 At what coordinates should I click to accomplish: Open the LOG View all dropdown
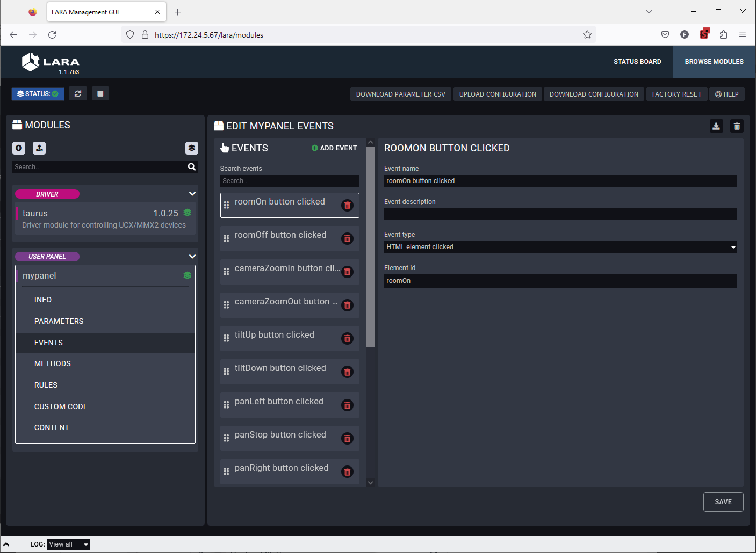click(68, 544)
